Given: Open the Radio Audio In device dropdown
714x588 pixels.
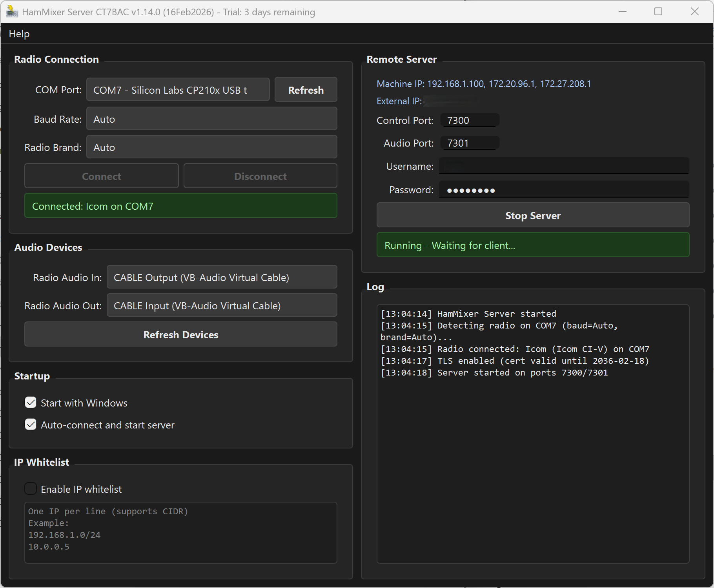Looking at the screenshot, I should tap(222, 277).
